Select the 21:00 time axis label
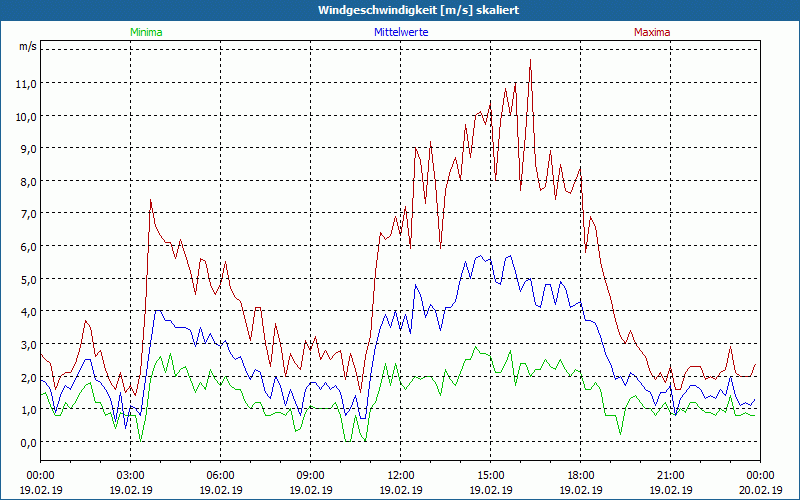The height and width of the screenshot is (500, 800). [670, 474]
